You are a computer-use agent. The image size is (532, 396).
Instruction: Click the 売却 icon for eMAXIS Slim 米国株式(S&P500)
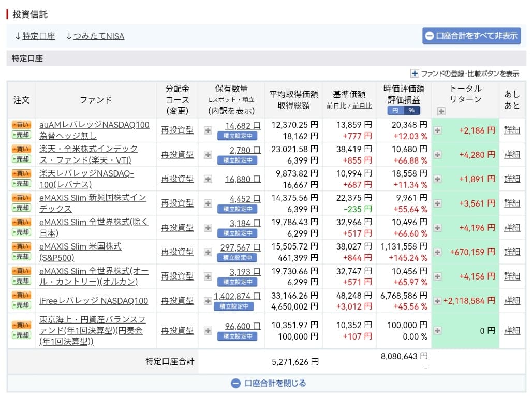pyautogui.click(x=21, y=256)
